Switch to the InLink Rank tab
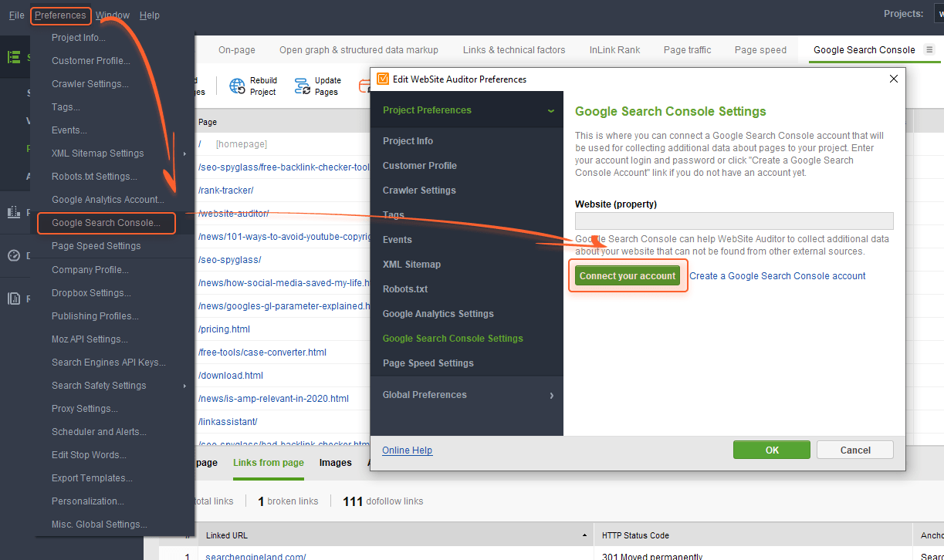 coord(615,50)
